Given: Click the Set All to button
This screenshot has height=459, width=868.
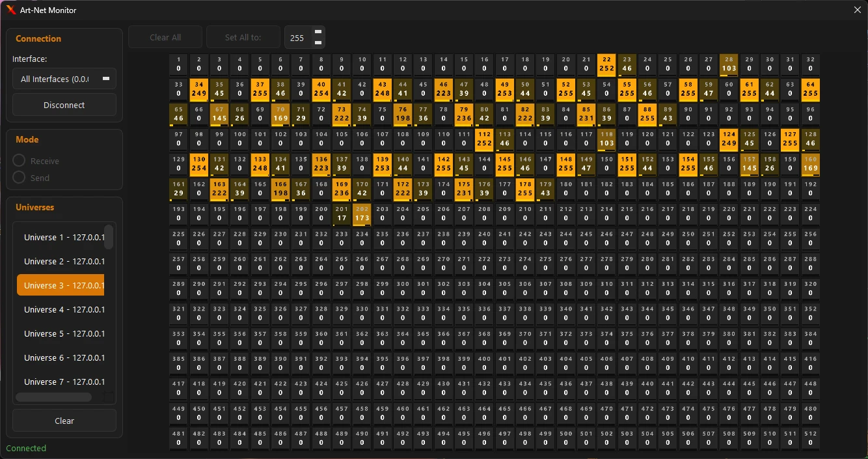Looking at the screenshot, I should [243, 37].
